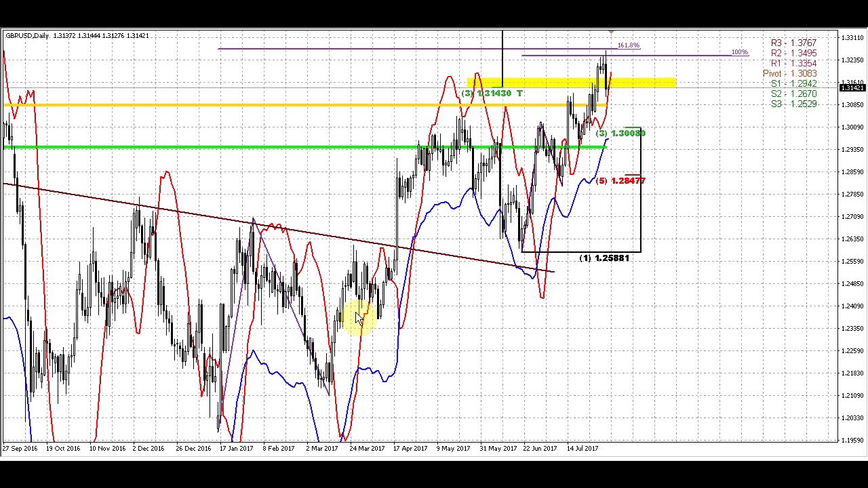Click price axis value 1.25590
The height and width of the screenshot is (488, 868).
coord(853,262)
